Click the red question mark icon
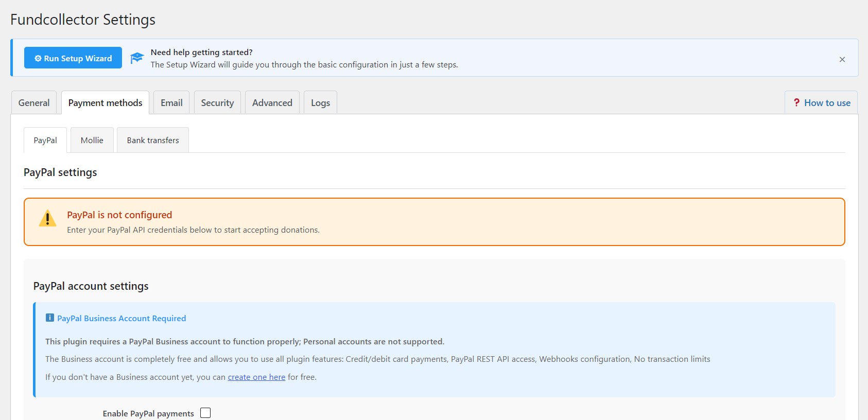 [x=796, y=102]
